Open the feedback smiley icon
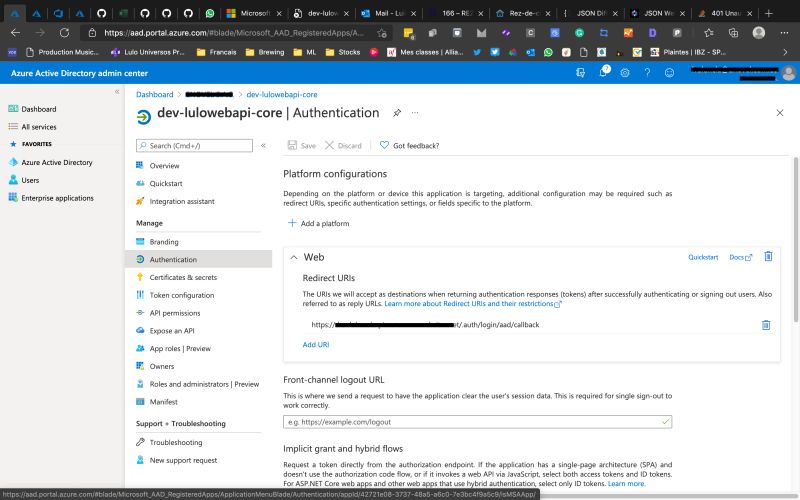Viewport: 800px width, 500px height. (669, 73)
